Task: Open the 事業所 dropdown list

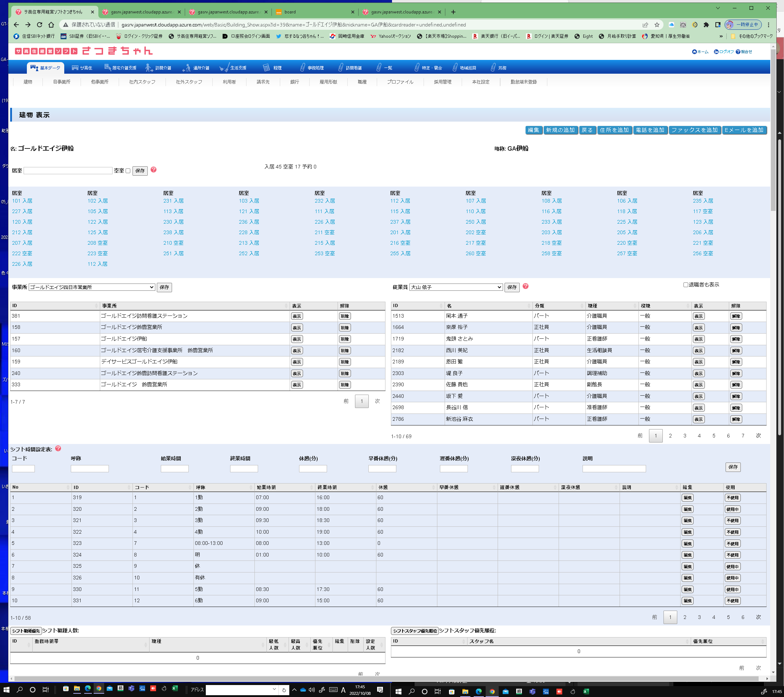Action: 92,287
